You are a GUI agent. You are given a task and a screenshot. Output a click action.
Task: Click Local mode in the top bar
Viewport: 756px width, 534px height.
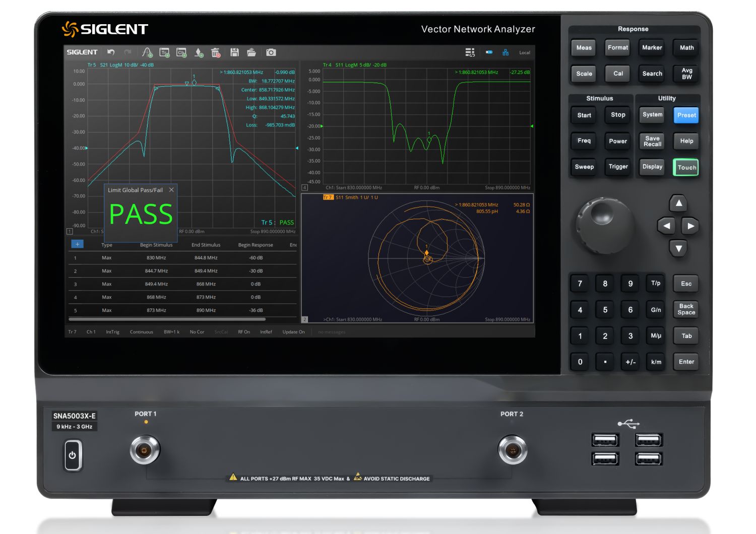tap(524, 52)
